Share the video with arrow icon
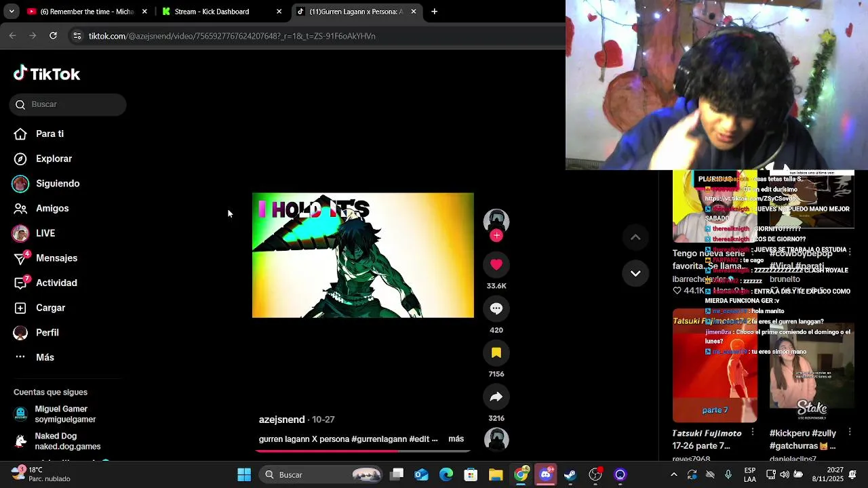The width and height of the screenshot is (868, 488). point(496,397)
